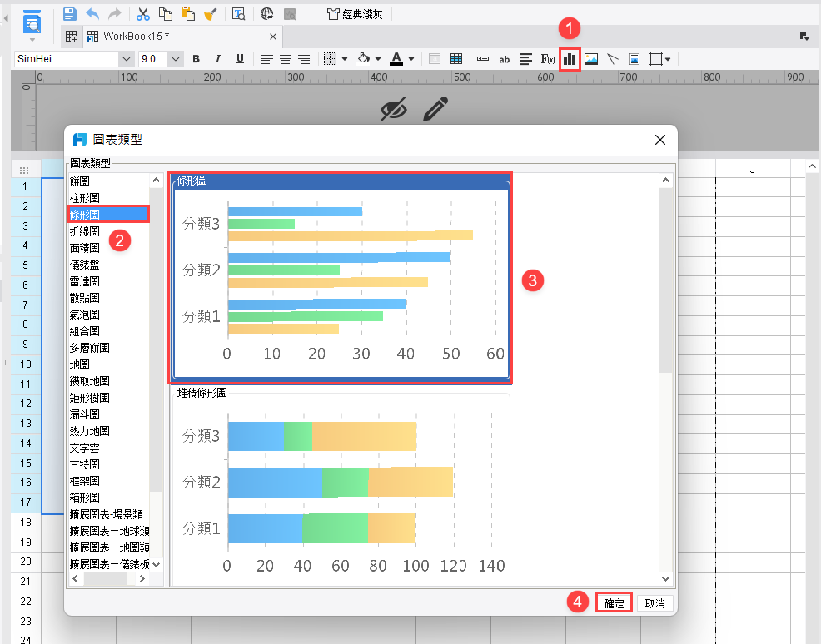
Task: Click the insert slash line icon
Action: coord(613,59)
